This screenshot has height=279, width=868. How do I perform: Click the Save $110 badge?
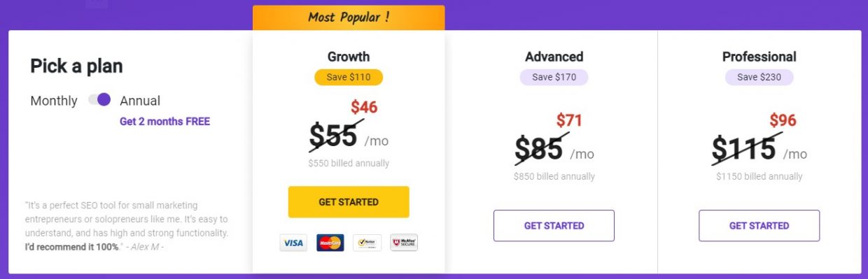349,77
